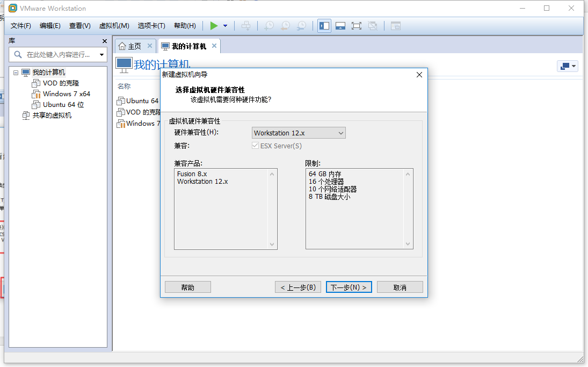Close the library panel with X
Viewport: 588px width, 367px height.
pyautogui.click(x=105, y=41)
